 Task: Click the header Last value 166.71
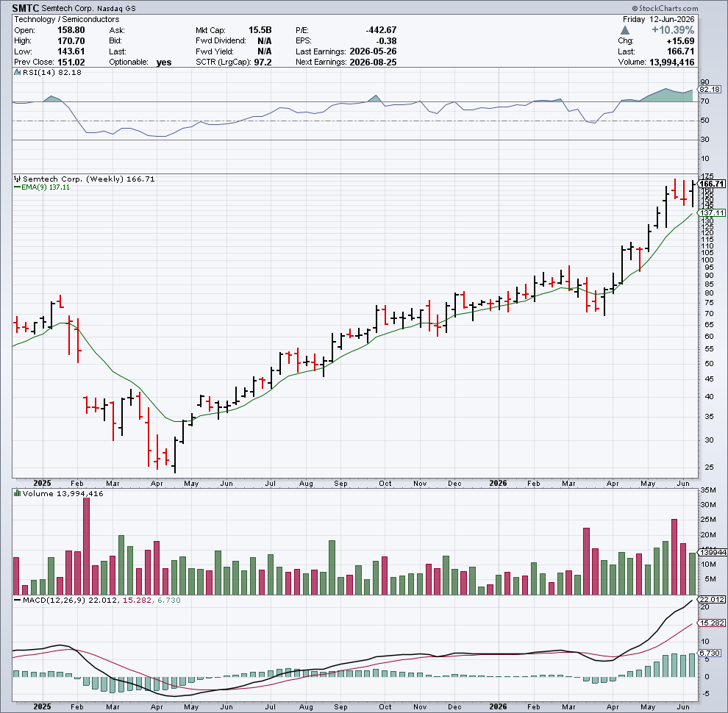point(681,51)
